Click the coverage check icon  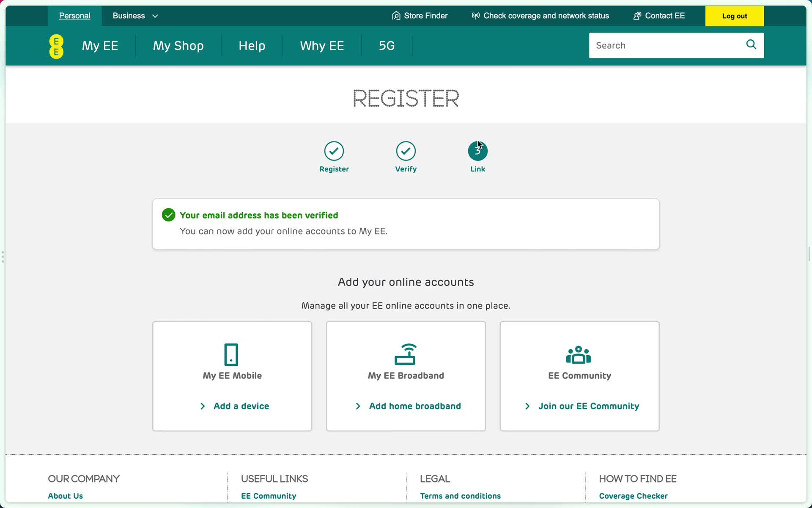[475, 16]
